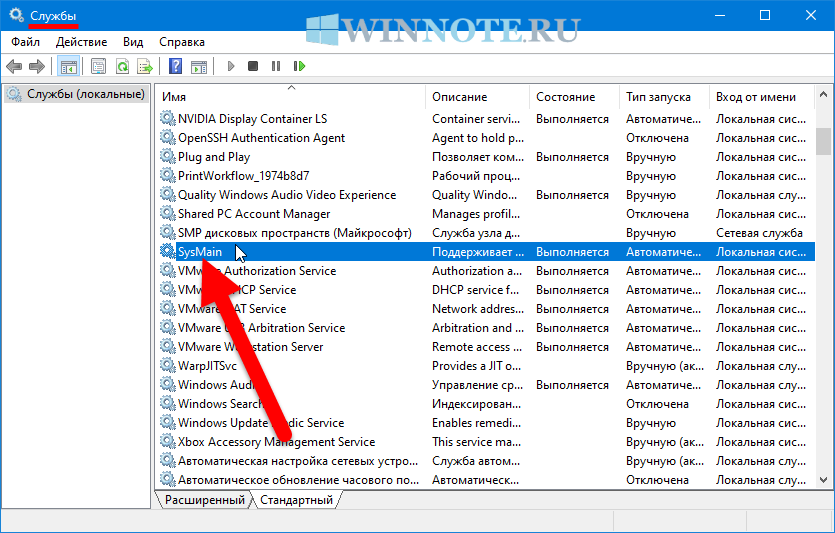Restart the service with the Restart icon

[x=299, y=67]
